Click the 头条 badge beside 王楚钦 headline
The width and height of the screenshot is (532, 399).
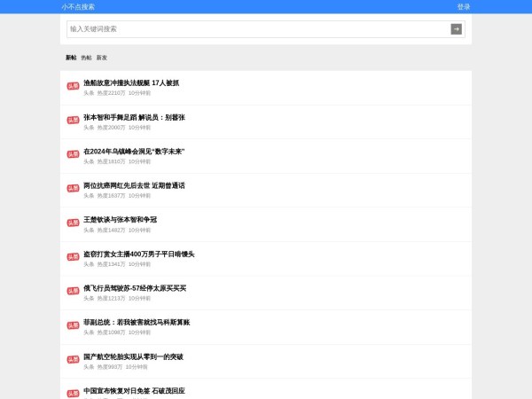[x=73, y=223]
